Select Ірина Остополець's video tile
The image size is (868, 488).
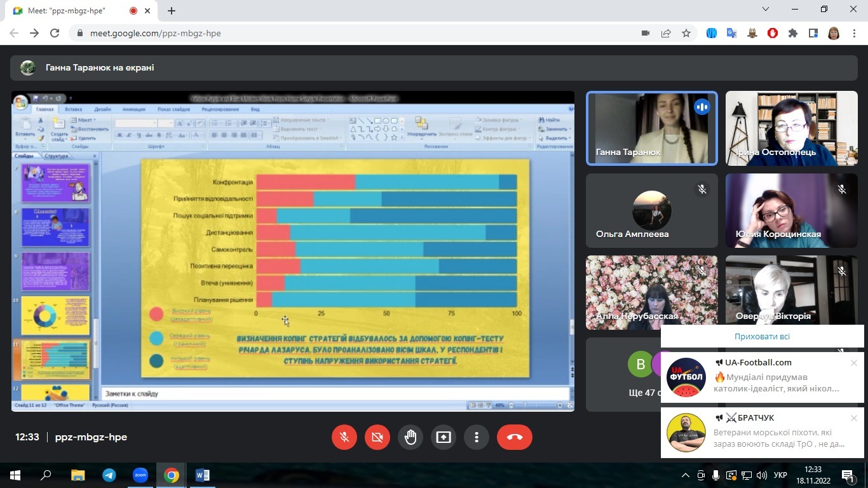coord(791,128)
